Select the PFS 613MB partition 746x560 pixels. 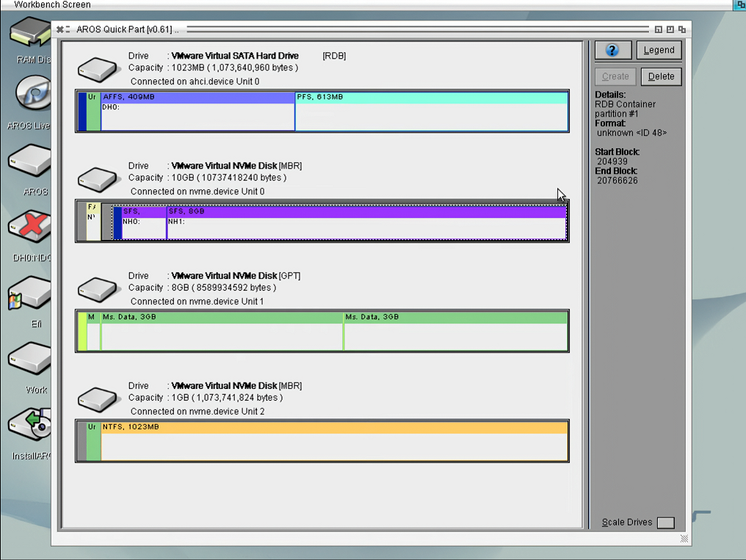click(432, 112)
